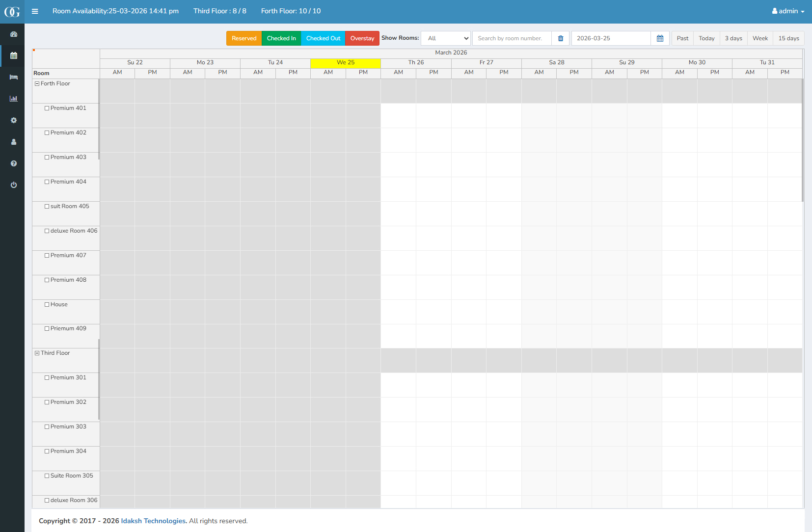
Task: Select the Premium 302 checkbox
Action: click(47, 402)
